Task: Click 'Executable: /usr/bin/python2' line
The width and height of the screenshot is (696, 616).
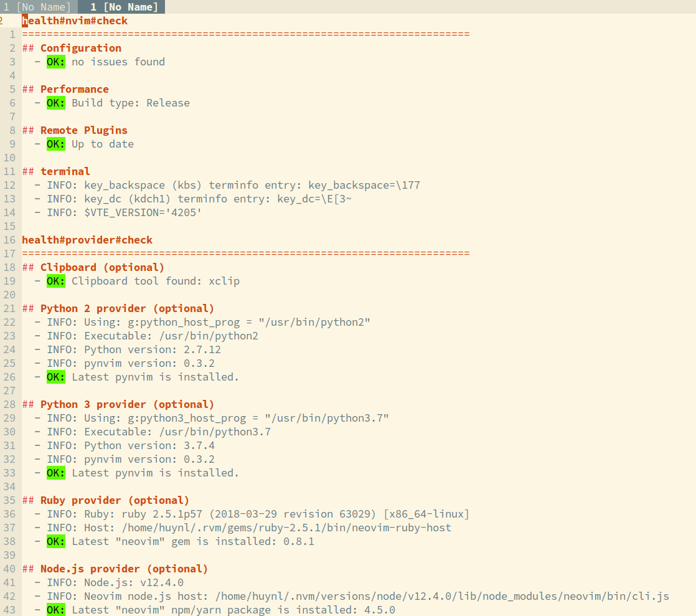Action: pos(146,336)
